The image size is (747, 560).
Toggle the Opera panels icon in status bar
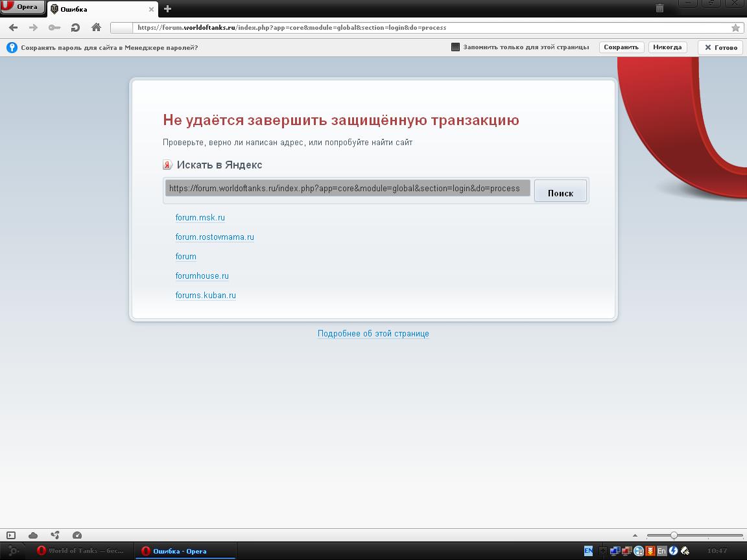11,535
